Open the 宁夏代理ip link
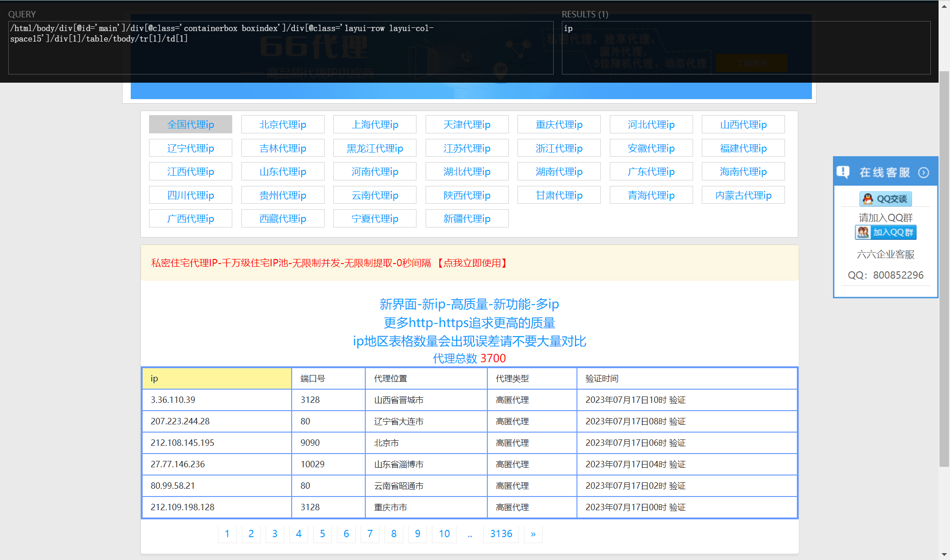The image size is (950, 560). coord(375,218)
